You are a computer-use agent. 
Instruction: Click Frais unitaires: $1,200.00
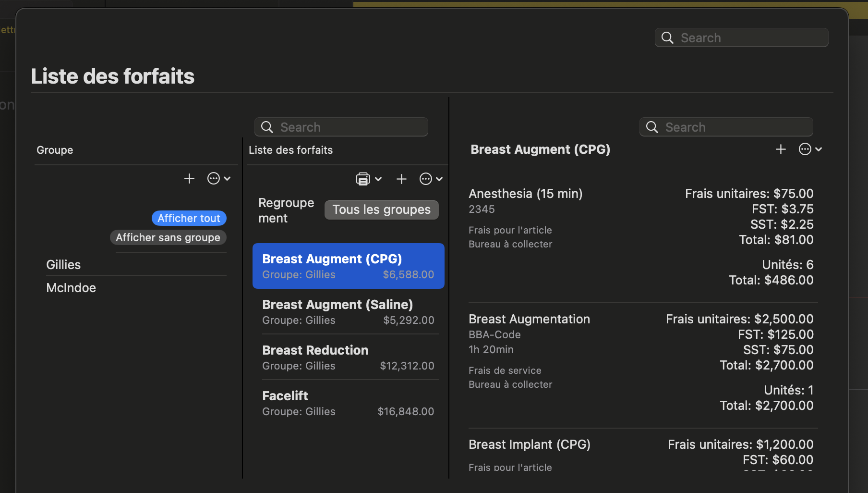pos(740,444)
